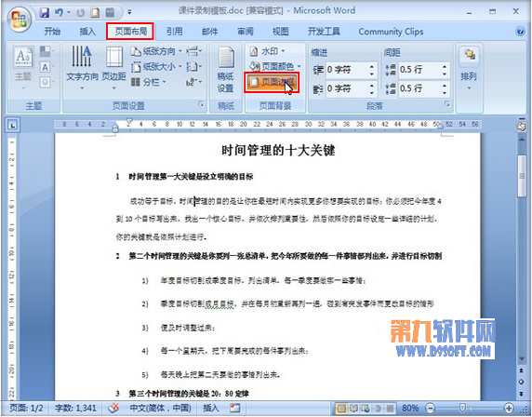The width and height of the screenshot is (532, 417).
Task: Undo last action in Quick Access toolbar
Action: (59, 12)
